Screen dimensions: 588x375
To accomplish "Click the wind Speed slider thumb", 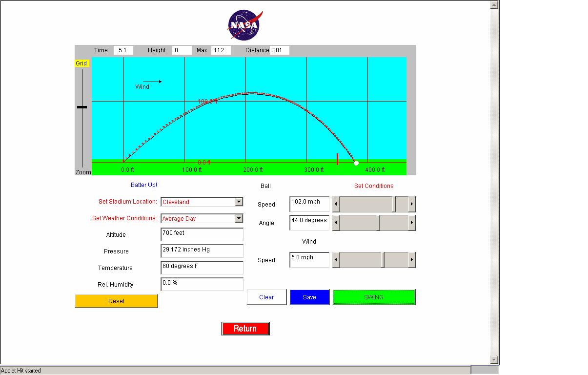I will click(x=383, y=260).
